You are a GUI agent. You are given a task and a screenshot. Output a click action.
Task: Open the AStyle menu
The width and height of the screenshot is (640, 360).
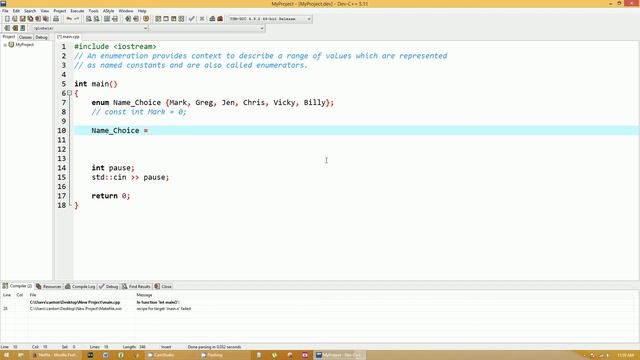click(x=108, y=11)
